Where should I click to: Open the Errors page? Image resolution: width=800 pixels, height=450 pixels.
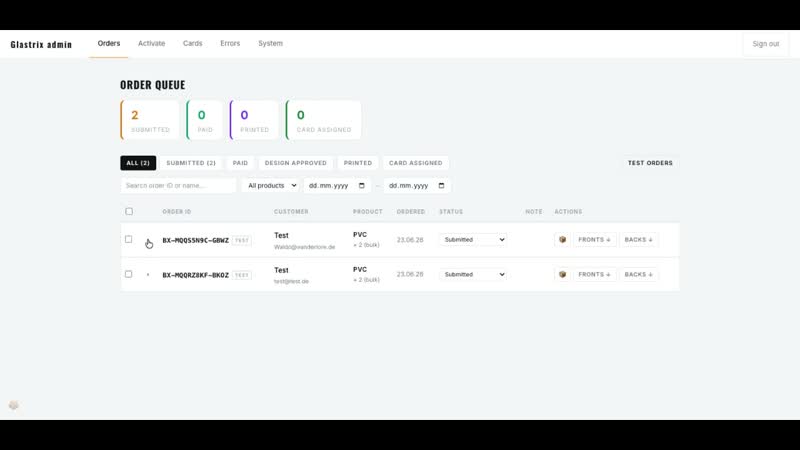(230, 43)
